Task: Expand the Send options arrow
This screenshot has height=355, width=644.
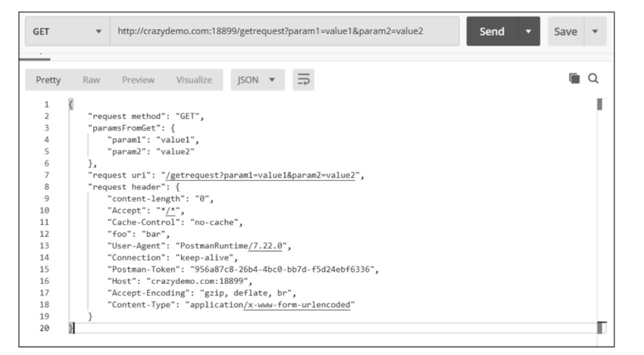Action: click(x=529, y=32)
